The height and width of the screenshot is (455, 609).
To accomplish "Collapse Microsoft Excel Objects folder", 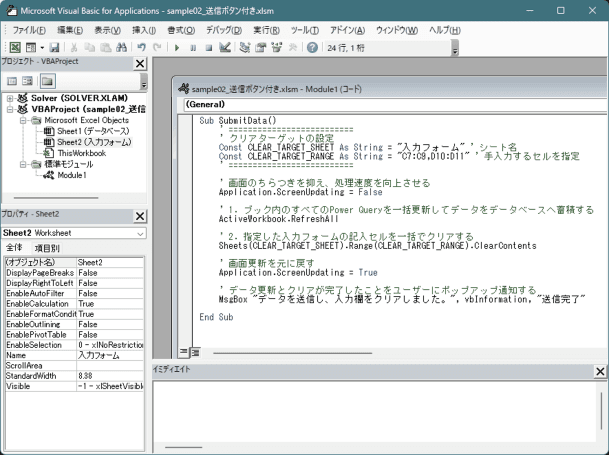I will click(23, 120).
